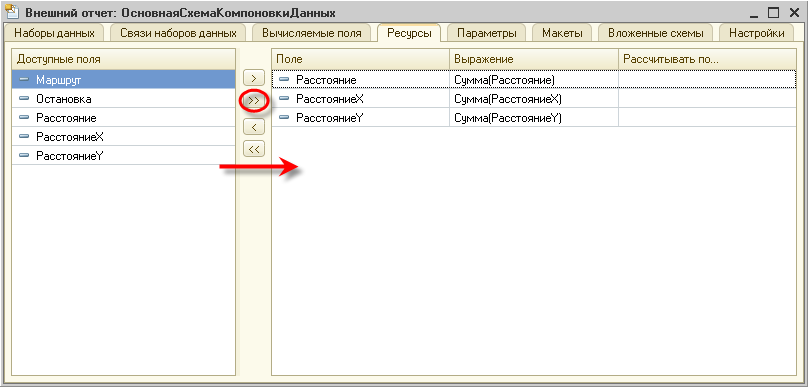Select РасстояниеX in available fields list

[124, 137]
